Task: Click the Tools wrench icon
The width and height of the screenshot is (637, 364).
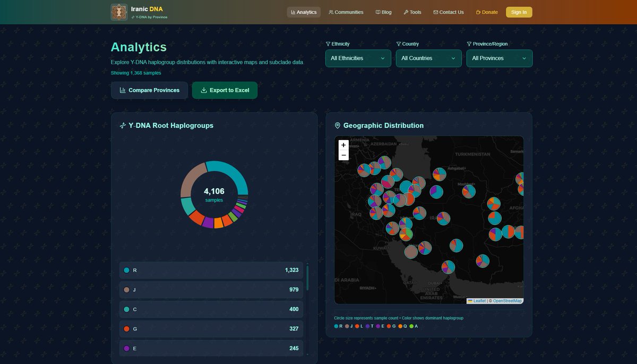Action: 406,12
